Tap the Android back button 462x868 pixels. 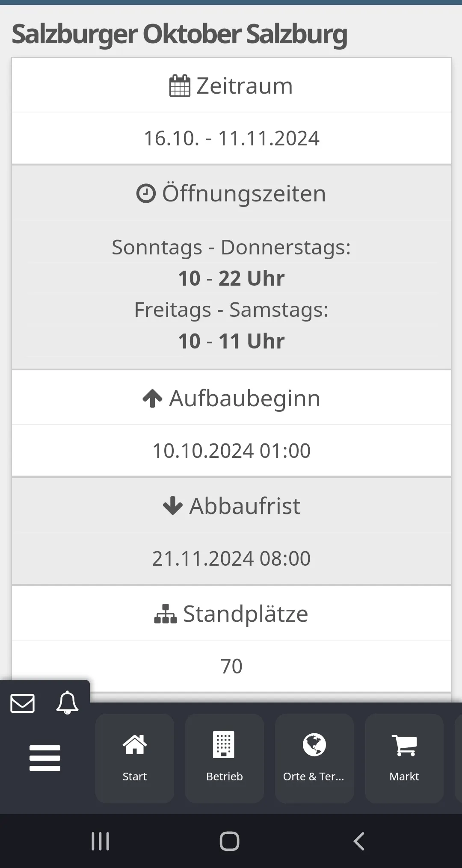[x=359, y=841]
